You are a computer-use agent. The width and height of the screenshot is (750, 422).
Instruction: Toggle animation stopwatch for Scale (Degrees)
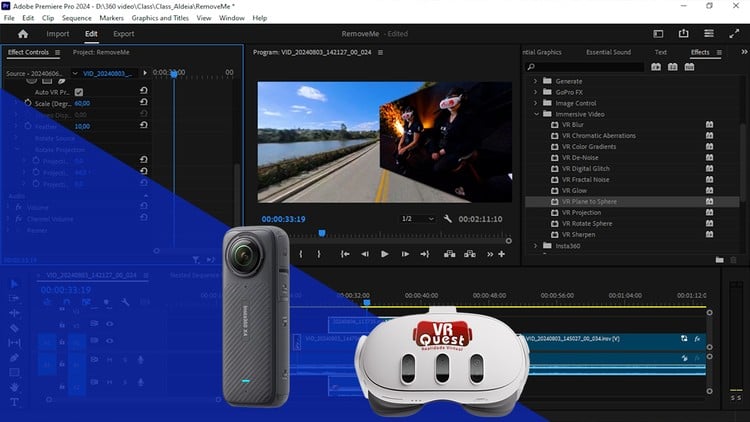pos(28,103)
